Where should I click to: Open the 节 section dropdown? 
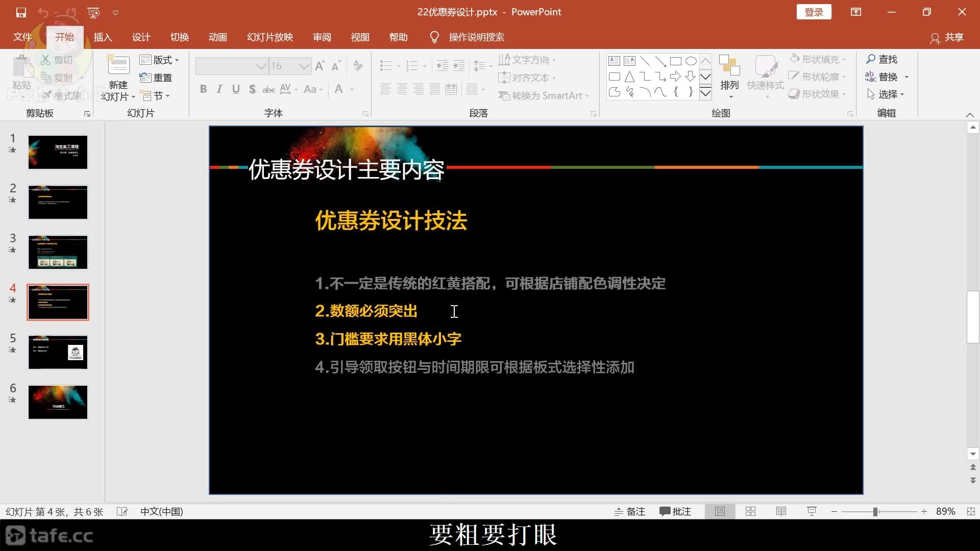point(155,96)
